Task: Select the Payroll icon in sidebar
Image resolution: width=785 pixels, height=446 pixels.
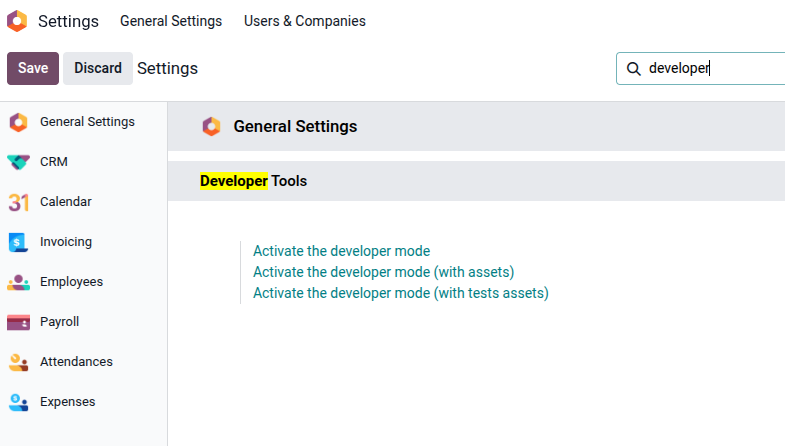Action: (18, 322)
